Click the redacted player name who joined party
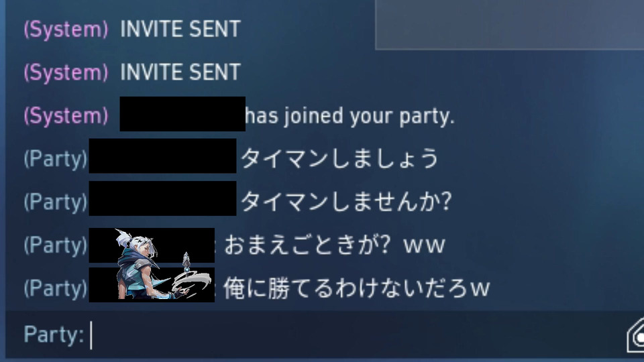The height and width of the screenshot is (362, 644). coord(182,114)
